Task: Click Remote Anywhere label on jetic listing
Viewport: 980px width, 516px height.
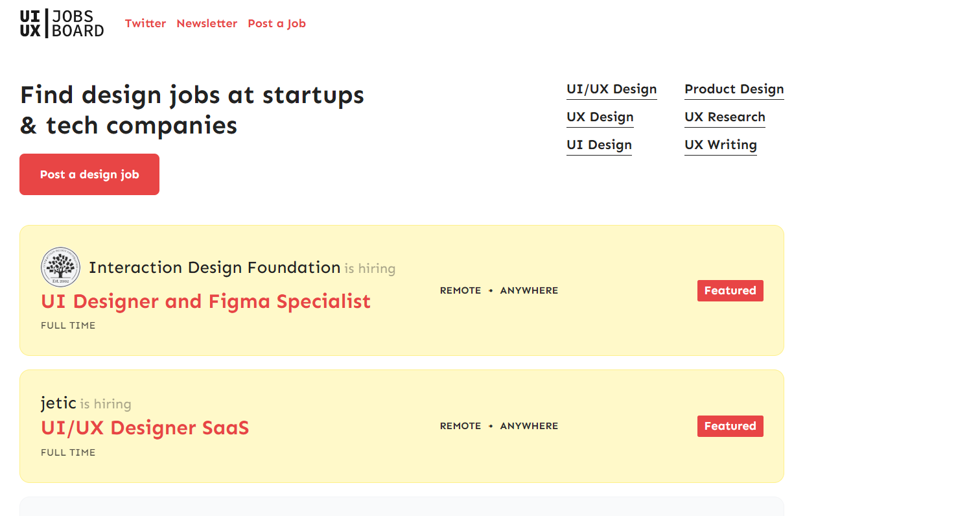Action: tap(498, 426)
